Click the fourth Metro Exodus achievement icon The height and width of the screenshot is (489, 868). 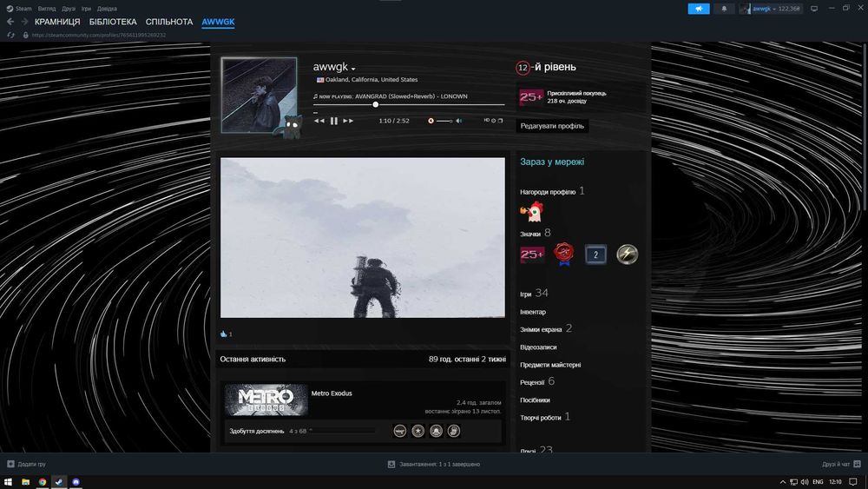(x=453, y=431)
